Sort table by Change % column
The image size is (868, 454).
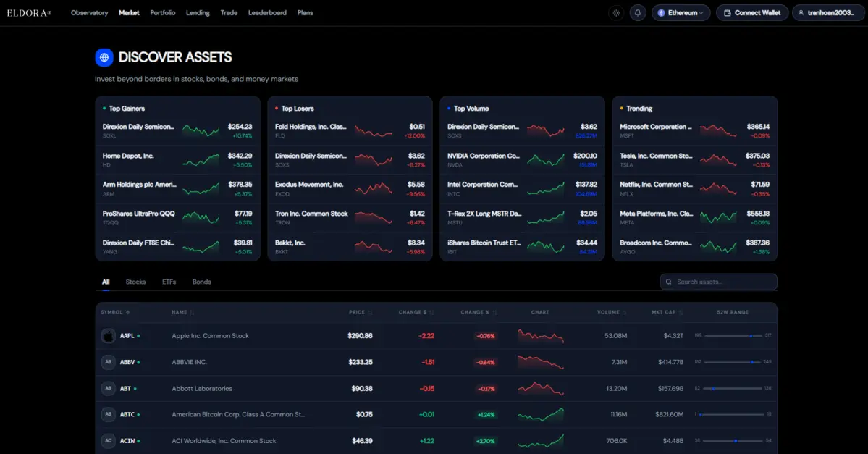pos(479,312)
